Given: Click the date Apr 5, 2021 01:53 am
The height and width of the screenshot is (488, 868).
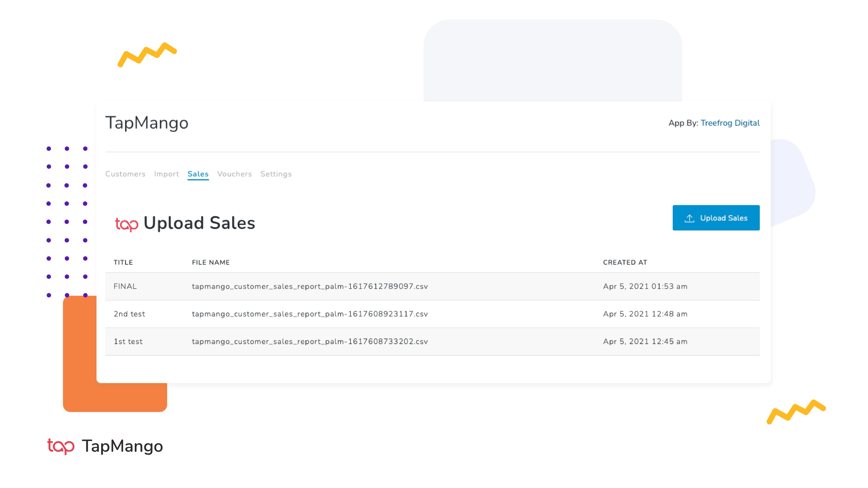Looking at the screenshot, I should 645,286.
